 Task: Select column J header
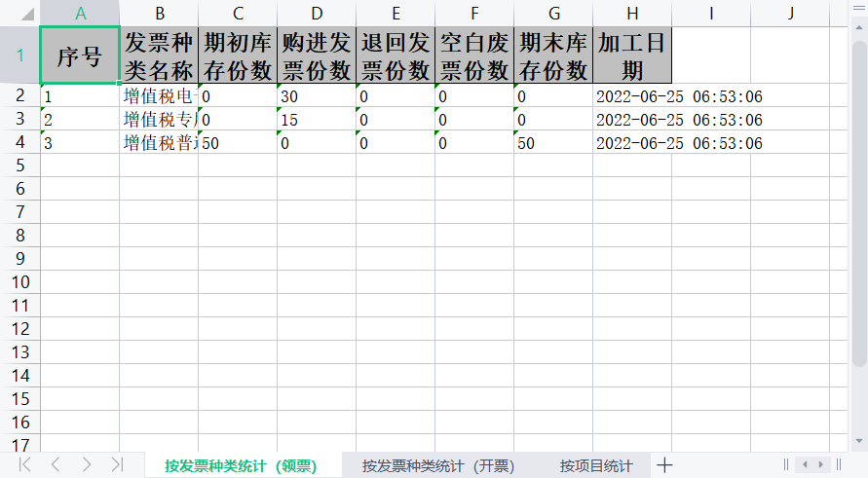click(790, 14)
